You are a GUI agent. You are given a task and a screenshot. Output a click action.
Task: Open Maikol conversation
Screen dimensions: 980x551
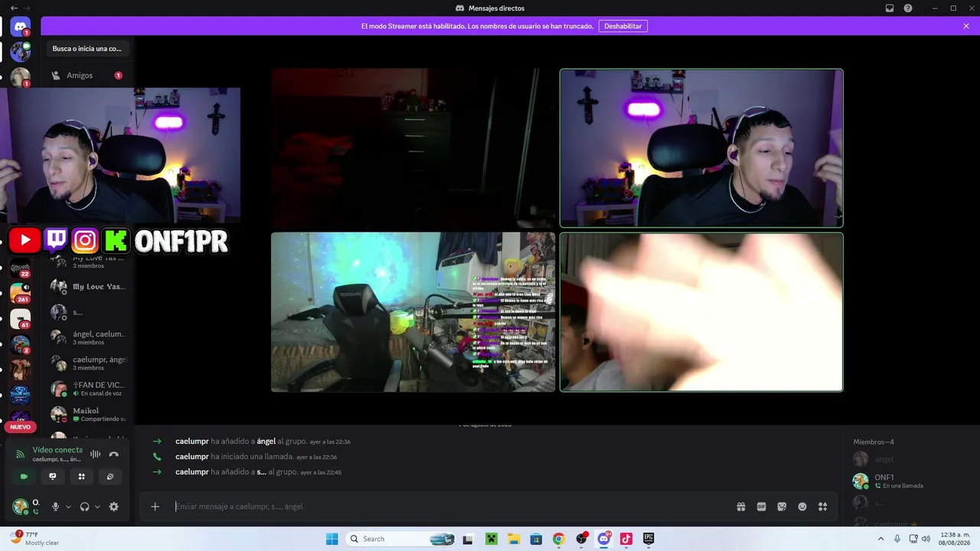tap(87, 414)
